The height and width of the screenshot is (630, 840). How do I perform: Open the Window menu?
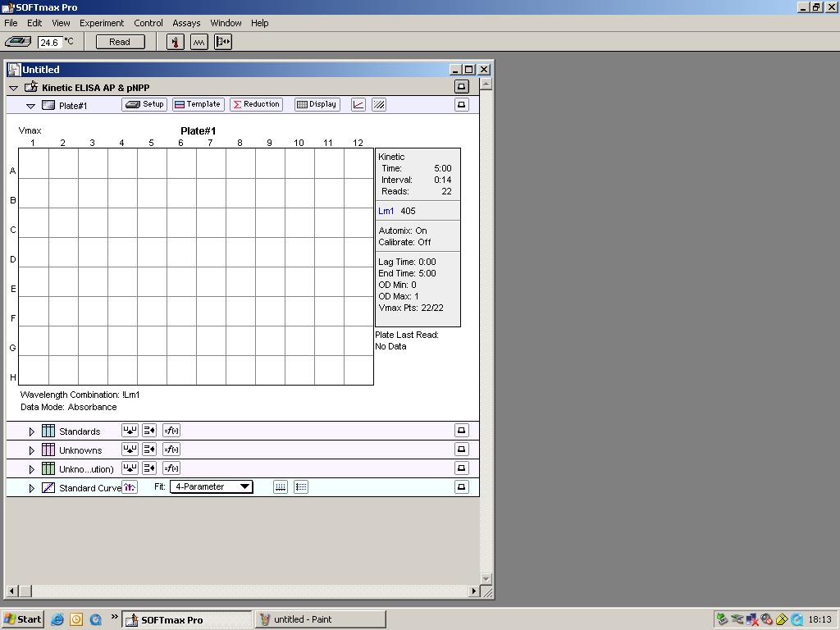click(x=226, y=23)
